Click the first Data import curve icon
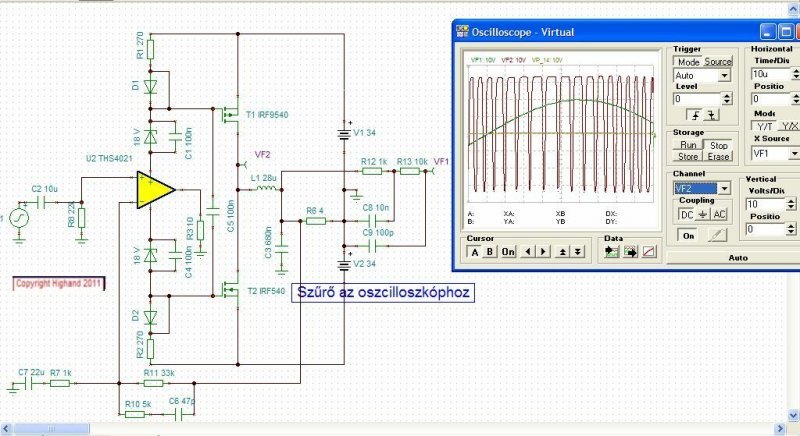The image size is (800, 436). click(x=611, y=251)
